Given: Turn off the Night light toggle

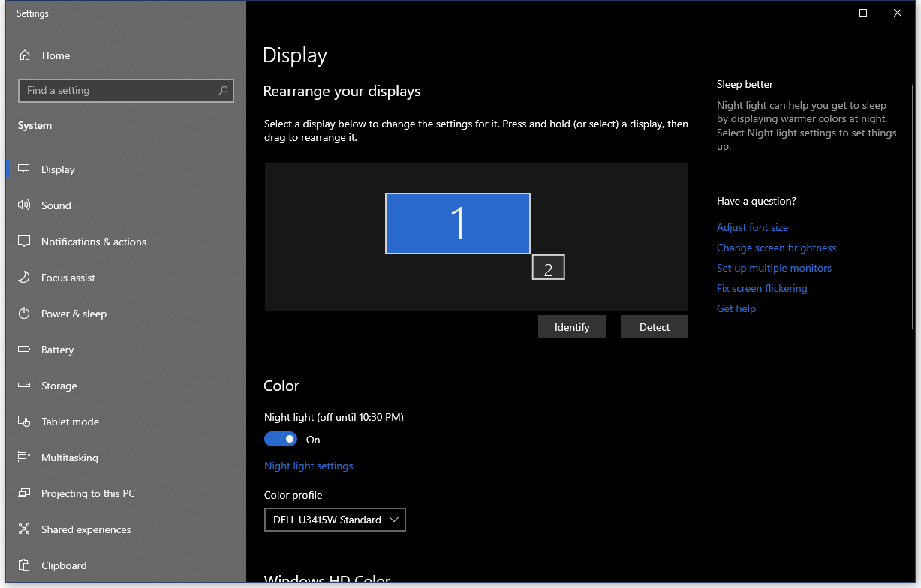Looking at the screenshot, I should tap(281, 439).
